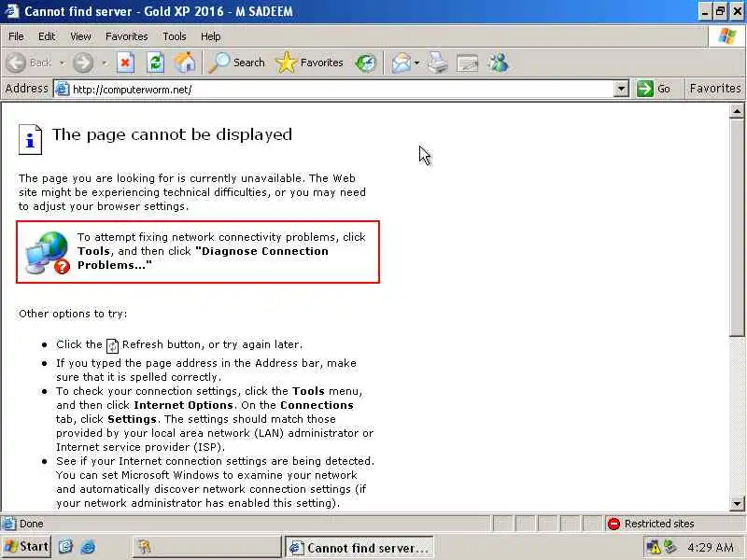This screenshot has width=747, height=560.
Task: Refresh the page using the toolbar icon
Action: click(155, 63)
